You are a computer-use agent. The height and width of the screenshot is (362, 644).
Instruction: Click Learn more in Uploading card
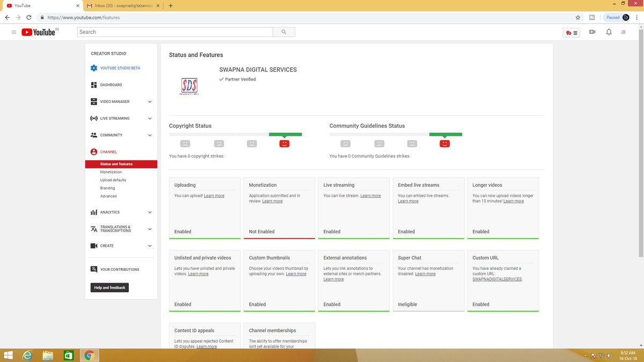click(214, 196)
